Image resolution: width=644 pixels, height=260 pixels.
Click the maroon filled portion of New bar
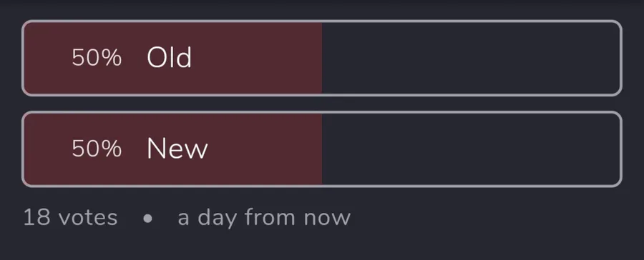pyautogui.click(x=173, y=149)
